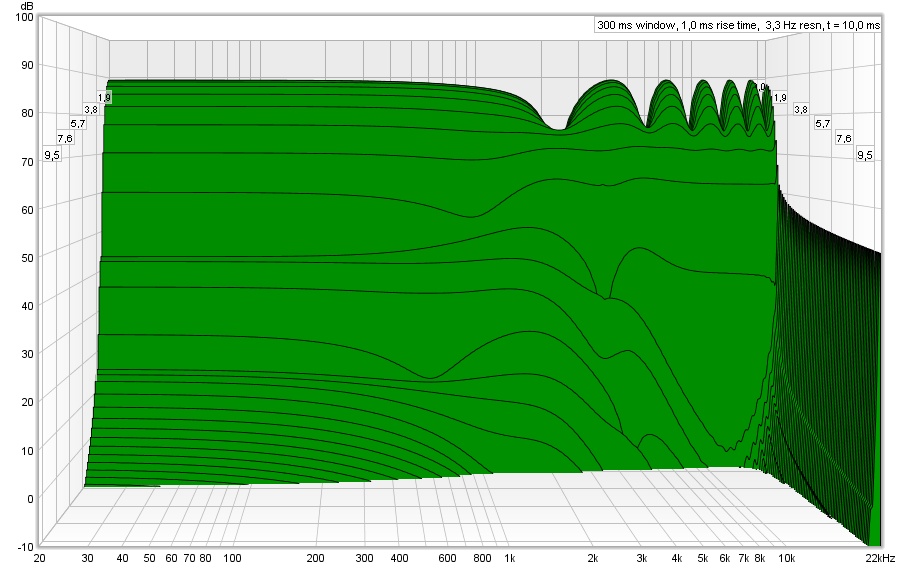Click the '7k' frequency axis label

744,558
